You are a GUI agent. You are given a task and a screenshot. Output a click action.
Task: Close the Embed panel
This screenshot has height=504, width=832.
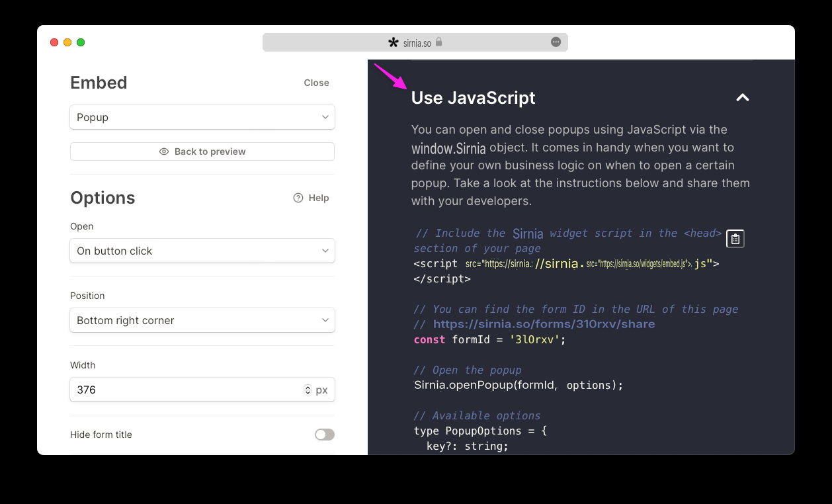click(316, 83)
